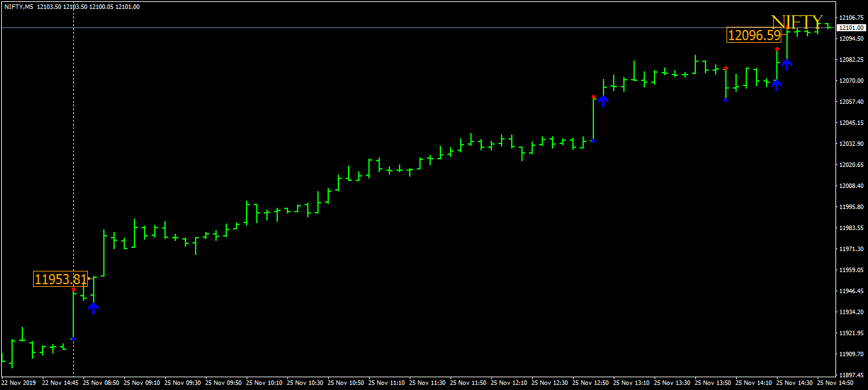The height and width of the screenshot is (390, 868).
Task: Click the 25 Nov 09:30 time axis label
Action: (183, 384)
